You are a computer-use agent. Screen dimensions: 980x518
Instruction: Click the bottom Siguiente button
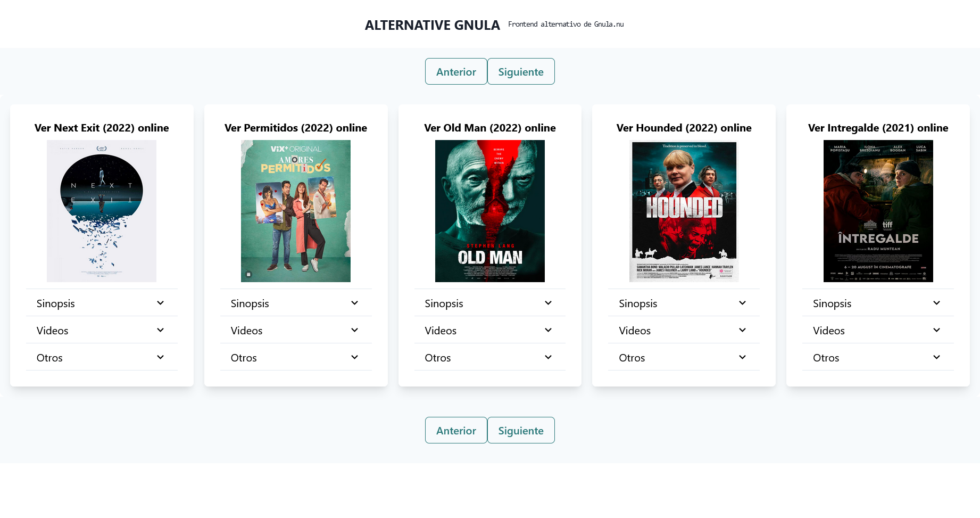pyautogui.click(x=521, y=430)
